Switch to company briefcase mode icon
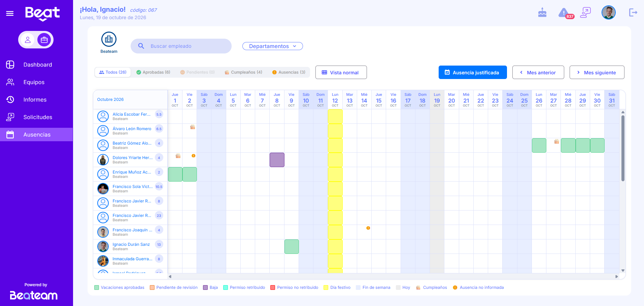 [x=44, y=40]
